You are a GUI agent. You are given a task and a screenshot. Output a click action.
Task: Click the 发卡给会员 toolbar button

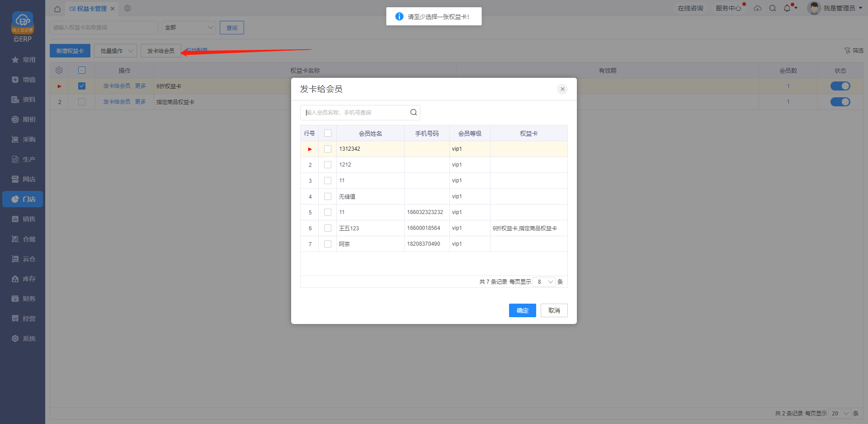coord(161,51)
